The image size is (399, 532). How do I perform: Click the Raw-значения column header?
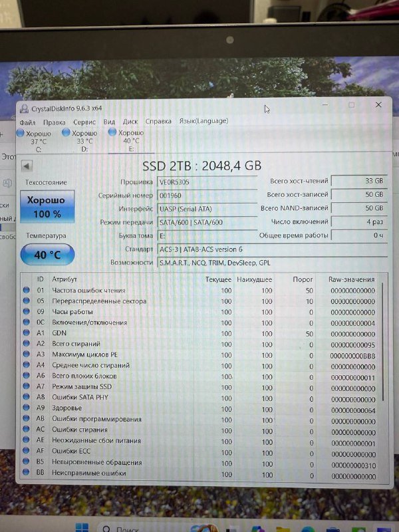[352, 279]
